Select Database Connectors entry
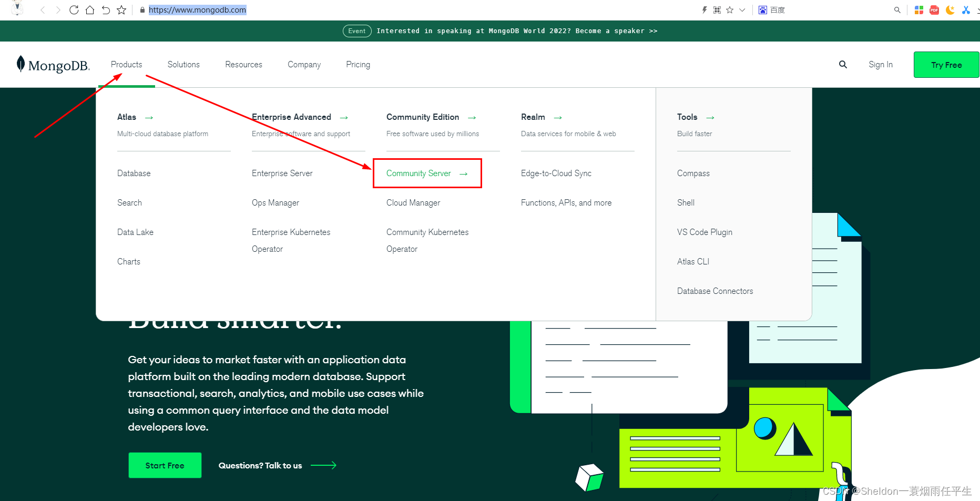The image size is (980, 501). [x=715, y=291]
